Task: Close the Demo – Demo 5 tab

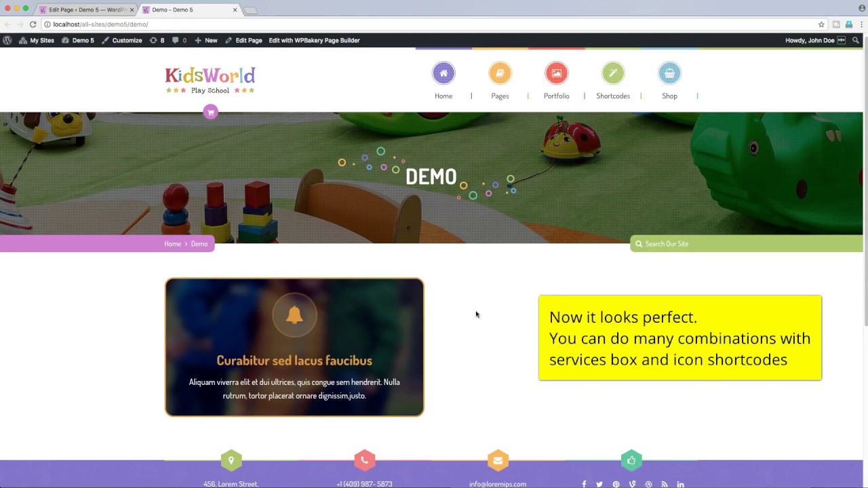Action: [x=235, y=9]
